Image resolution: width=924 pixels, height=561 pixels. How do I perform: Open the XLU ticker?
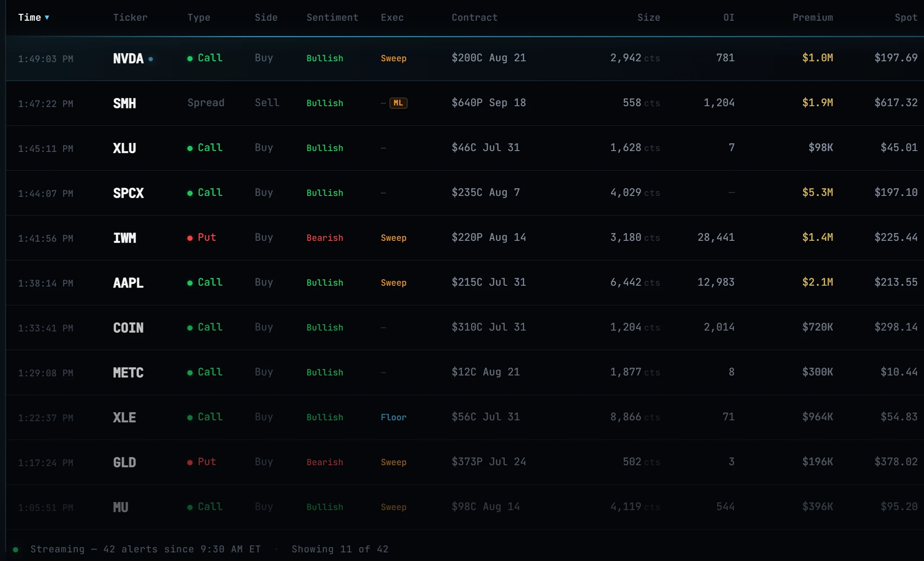(x=124, y=148)
